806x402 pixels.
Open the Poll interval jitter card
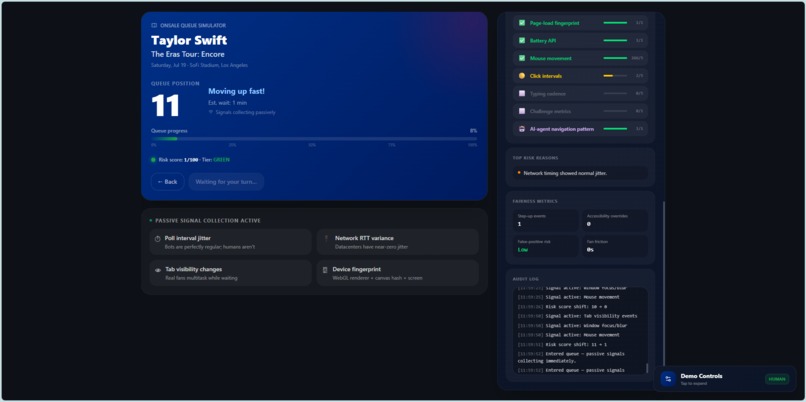(x=230, y=242)
